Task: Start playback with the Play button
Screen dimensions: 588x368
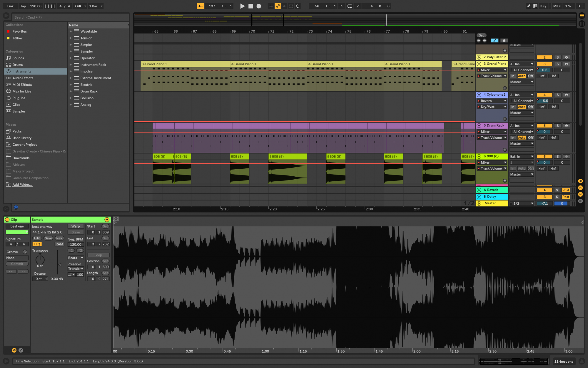Action: [242, 6]
